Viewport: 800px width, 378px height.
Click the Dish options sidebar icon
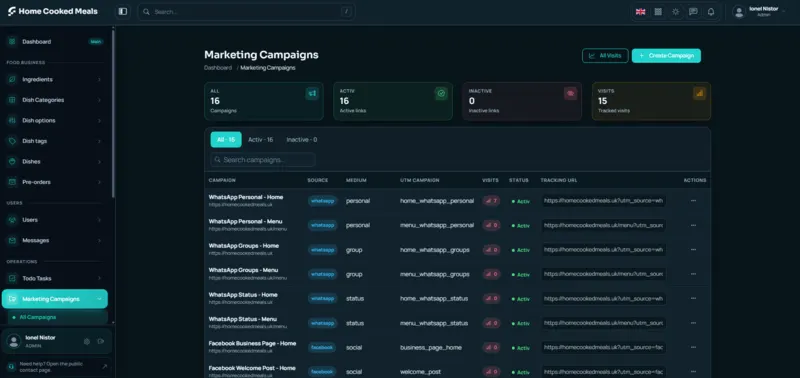pos(12,120)
